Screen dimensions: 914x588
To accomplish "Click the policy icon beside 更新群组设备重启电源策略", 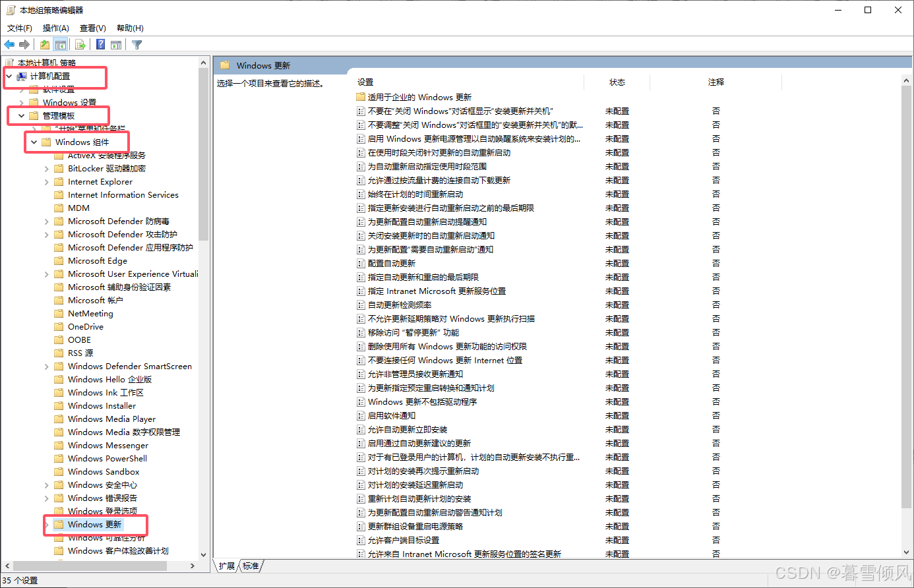I will 361,527.
